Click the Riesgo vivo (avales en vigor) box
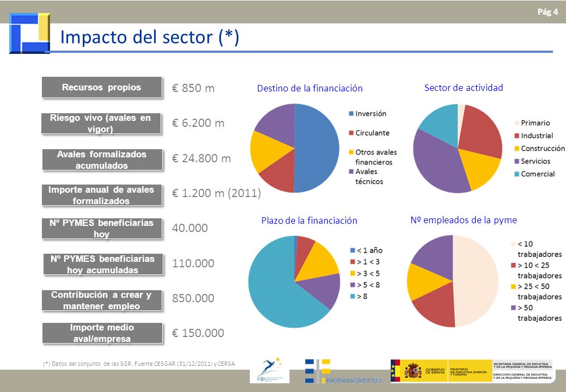The image size is (566, 392). (x=101, y=124)
